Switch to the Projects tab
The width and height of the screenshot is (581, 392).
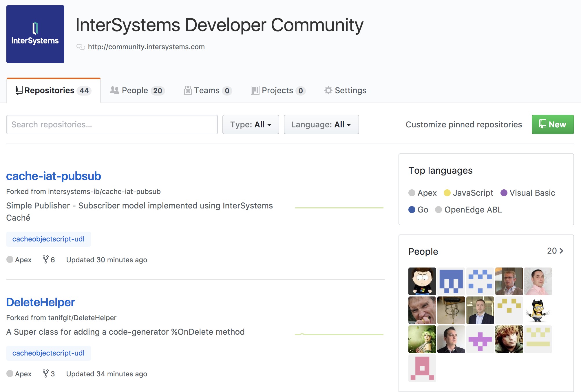[278, 91]
